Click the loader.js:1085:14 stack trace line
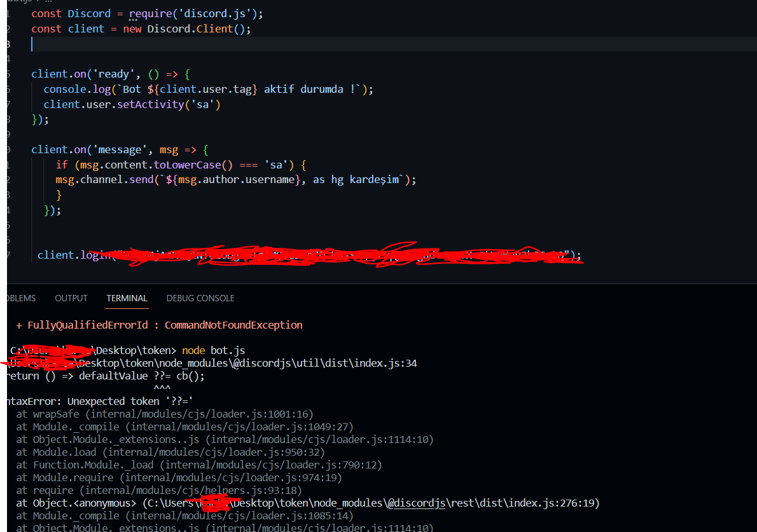757x532 pixels. tap(184, 515)
